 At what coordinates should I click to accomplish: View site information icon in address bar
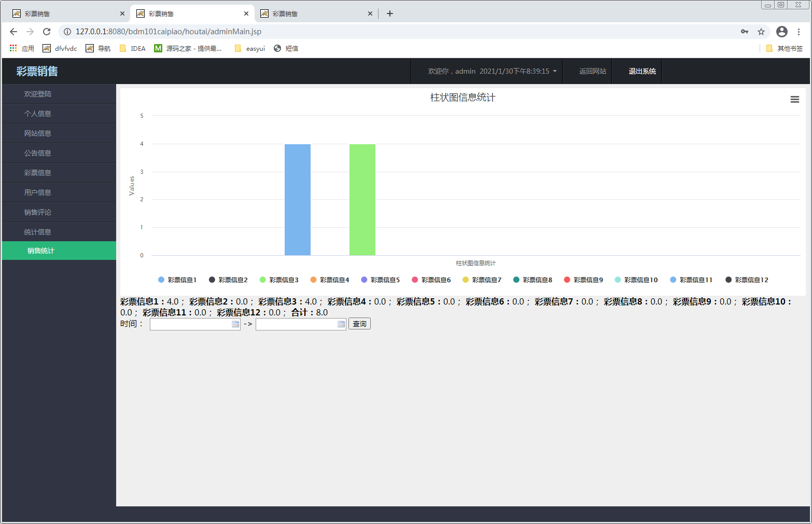pyautogui.click(x=67, y=32)
